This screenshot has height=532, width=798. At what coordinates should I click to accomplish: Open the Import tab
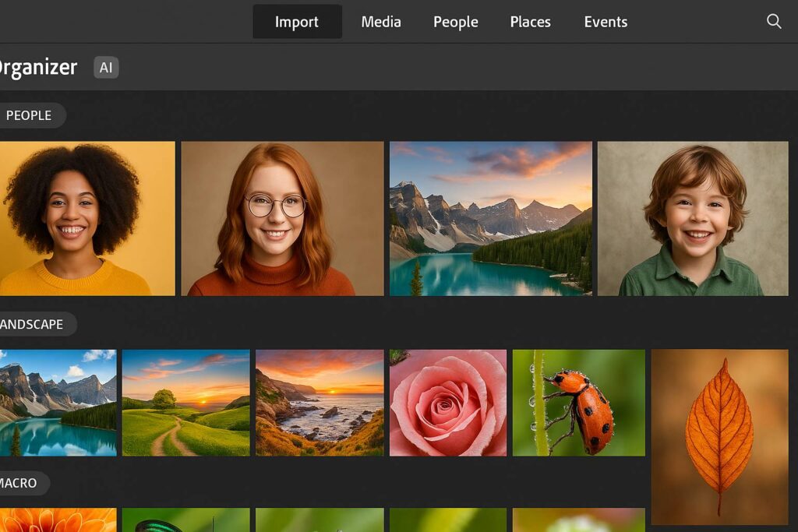point(297,22)
